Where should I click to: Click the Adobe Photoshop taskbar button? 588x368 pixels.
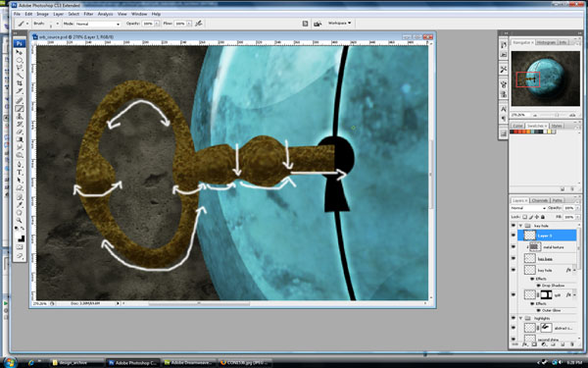click(x=133, y=363)
